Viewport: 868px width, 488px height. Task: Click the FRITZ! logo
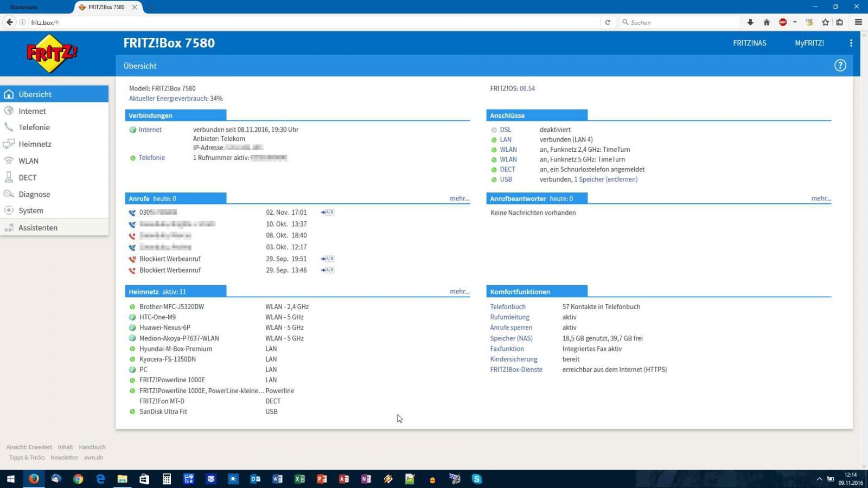click(52, 53)
